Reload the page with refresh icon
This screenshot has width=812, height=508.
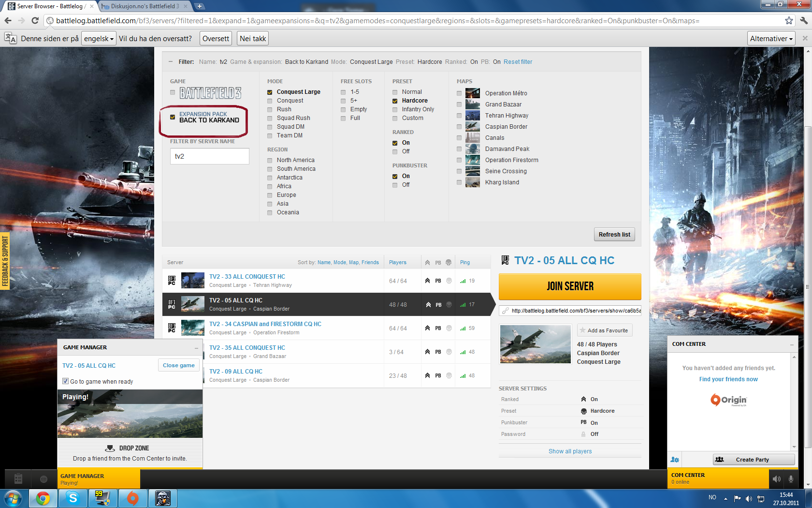click(35, 20)
